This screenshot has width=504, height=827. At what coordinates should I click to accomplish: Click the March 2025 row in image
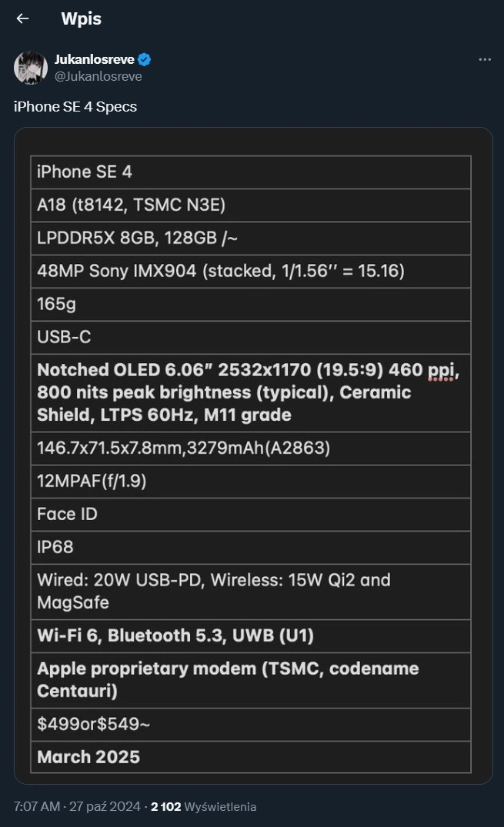[x=251, y=757]
